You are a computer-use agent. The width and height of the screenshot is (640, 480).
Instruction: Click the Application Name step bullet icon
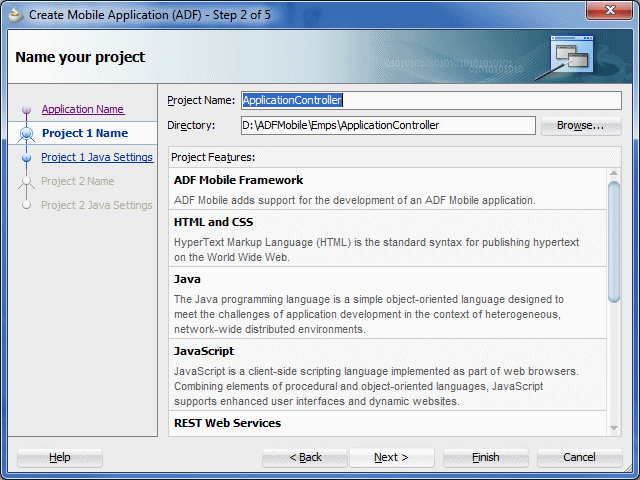coord(27,109)
